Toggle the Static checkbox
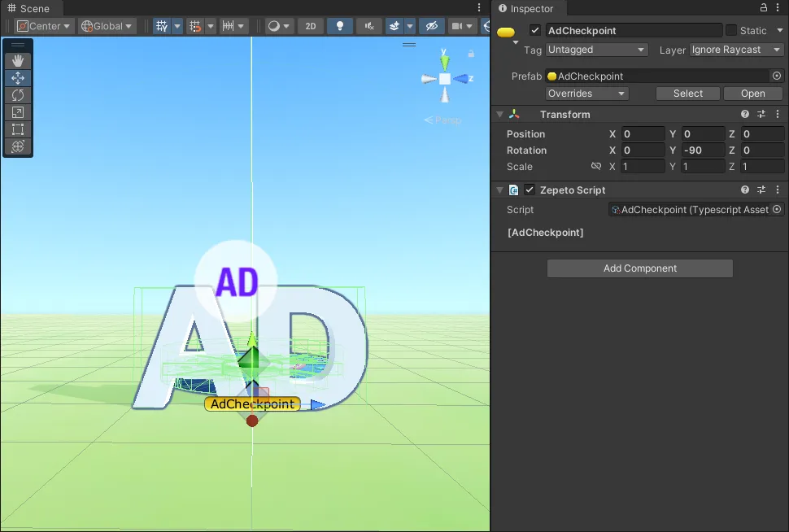The width and height of the screenshot is (789, 532). pyautogui.click(x=731, y=30)
